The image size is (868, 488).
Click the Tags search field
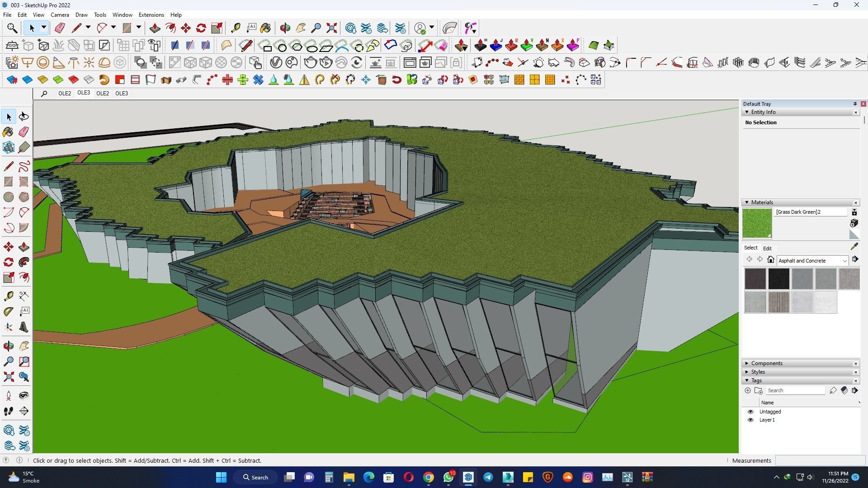coord(795,390)
